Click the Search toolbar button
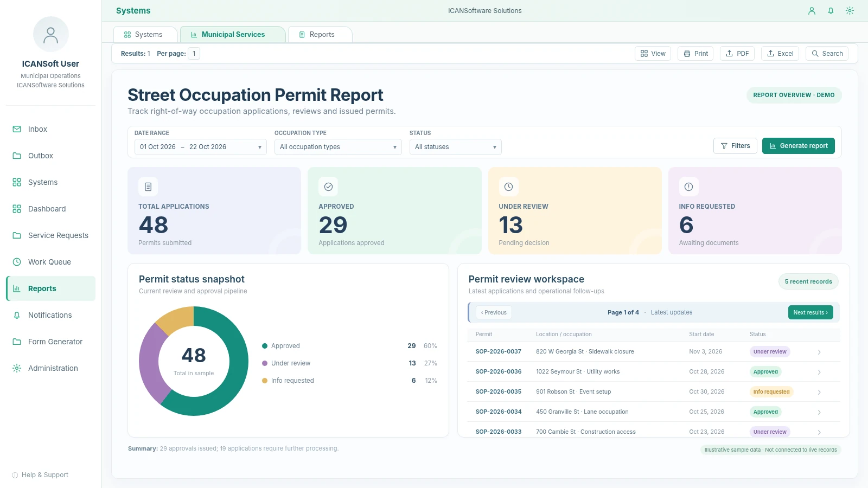Image resolution: width=868 pixels, height=488 pixels. pos(827,54)
